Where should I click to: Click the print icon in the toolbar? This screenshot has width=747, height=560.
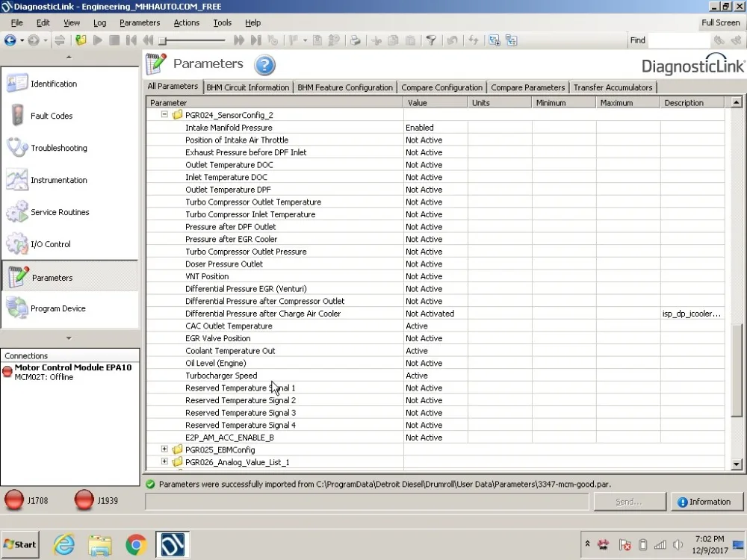[356, 40]
